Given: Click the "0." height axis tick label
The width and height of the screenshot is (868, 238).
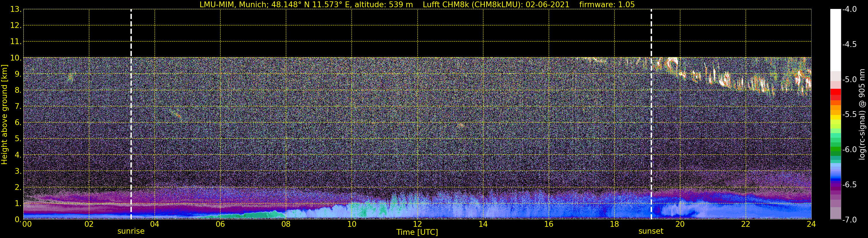Looking at the screenshot, I should pos(18,220).
